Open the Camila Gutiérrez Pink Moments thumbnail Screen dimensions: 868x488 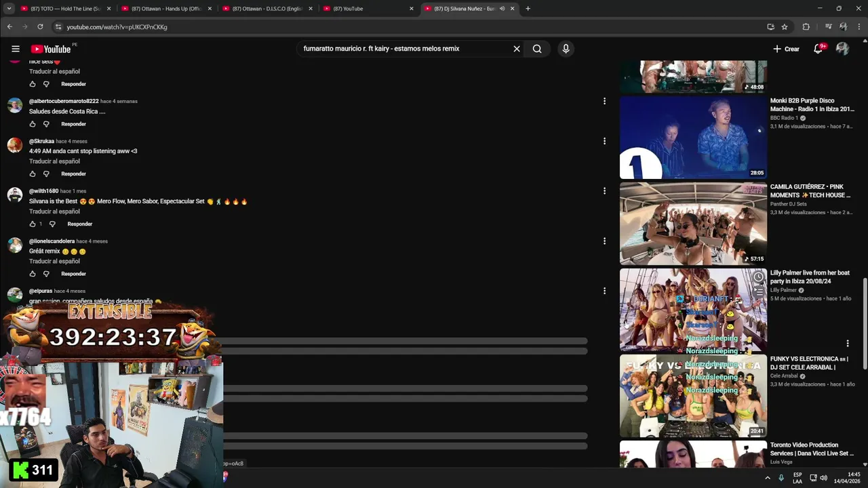tap(693, 224)
